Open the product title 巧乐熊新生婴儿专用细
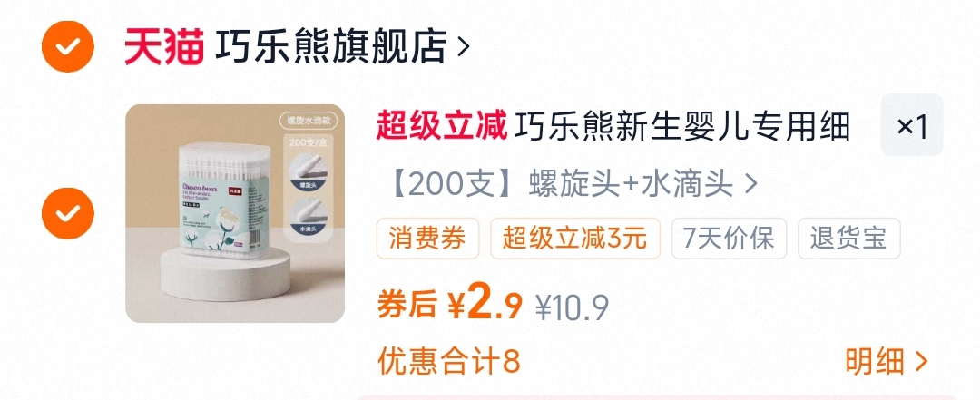980x400 pixels. pos(682,128)
